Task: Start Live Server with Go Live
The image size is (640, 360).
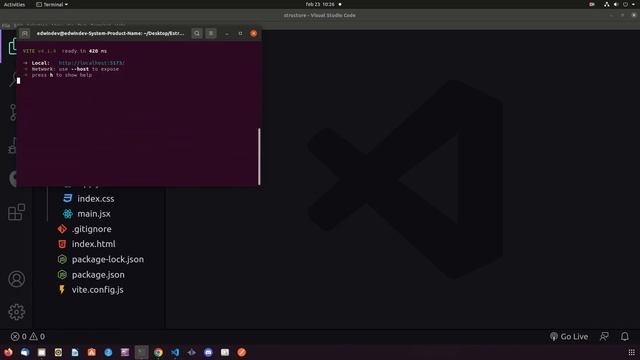Action: point(569,336)
